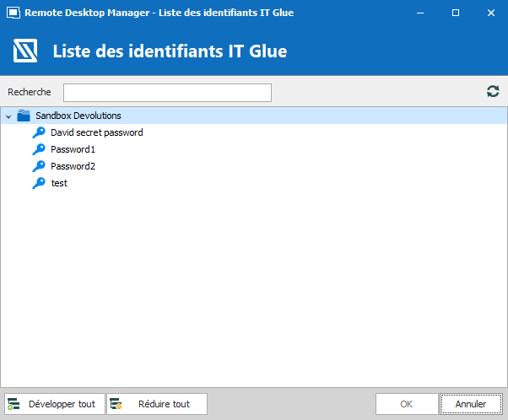Expand all nodes with Développer tout
Screen dimensions: 508x420
coord(56,404)
